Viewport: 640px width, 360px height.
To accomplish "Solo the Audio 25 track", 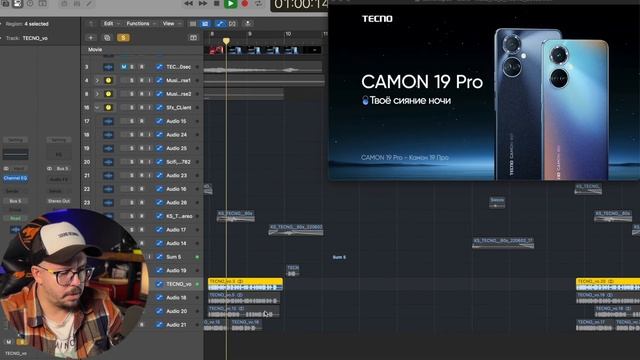I will (x=132, y=148).
